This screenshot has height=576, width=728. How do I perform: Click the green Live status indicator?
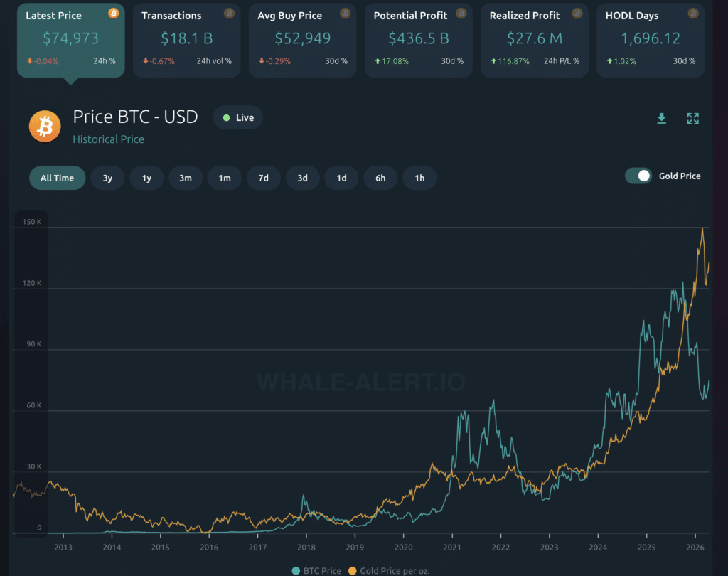tap(237, 117)
